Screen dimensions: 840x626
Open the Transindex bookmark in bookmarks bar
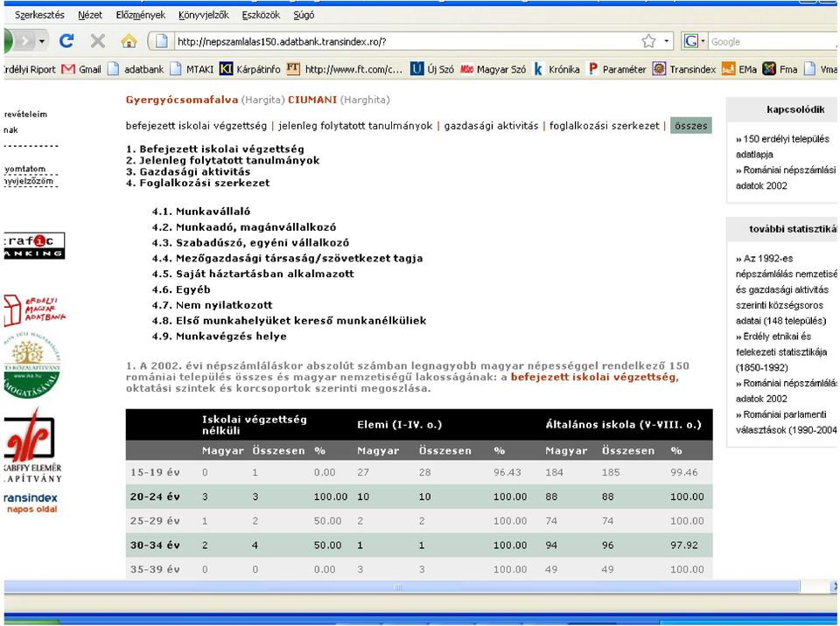pos(684,69)
